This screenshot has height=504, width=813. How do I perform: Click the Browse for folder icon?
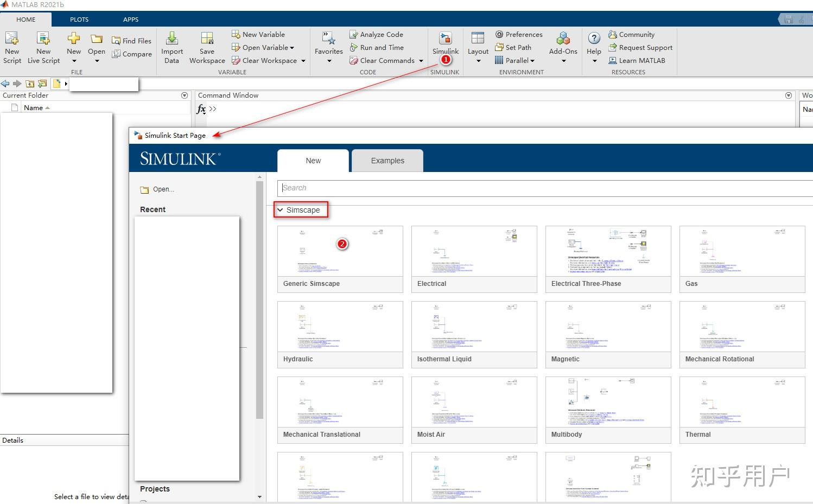tap(42, 84)
